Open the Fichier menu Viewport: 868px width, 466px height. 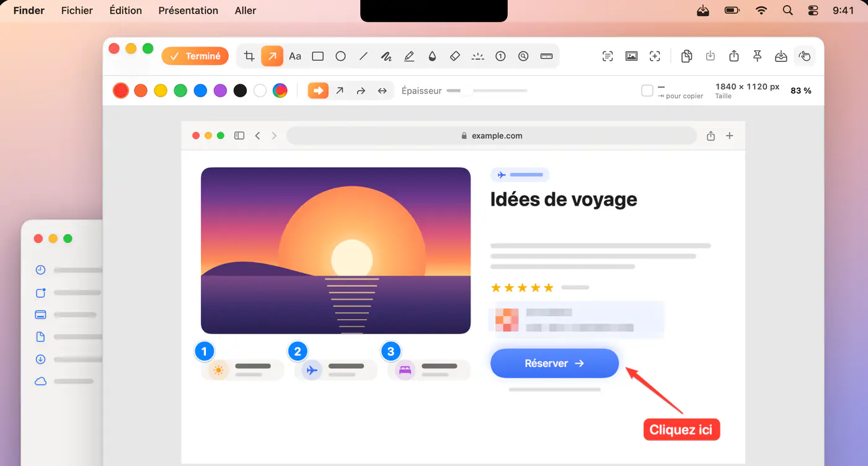77,11
